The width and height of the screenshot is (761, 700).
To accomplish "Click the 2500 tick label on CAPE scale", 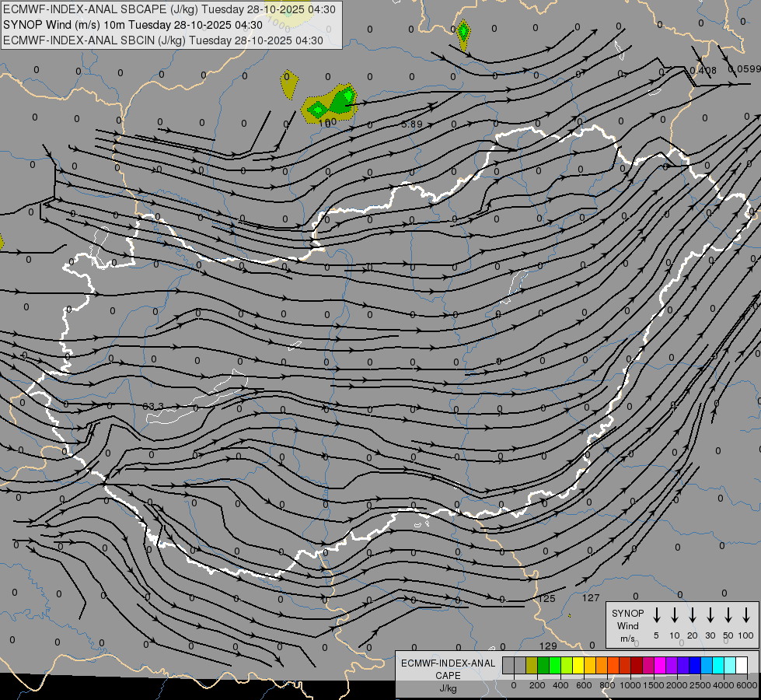I will point(700,685).
